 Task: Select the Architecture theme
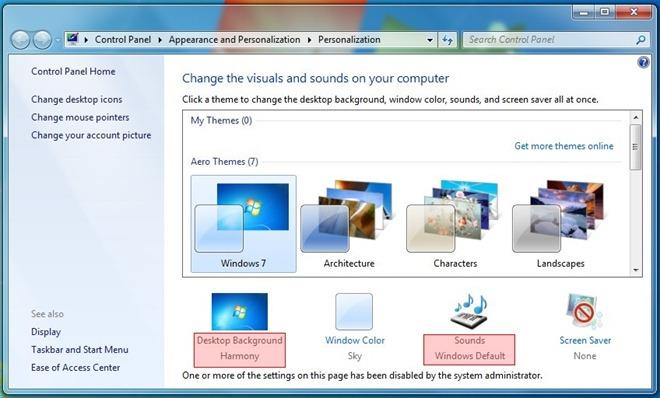pyautogui.click(x=349, y=224)
